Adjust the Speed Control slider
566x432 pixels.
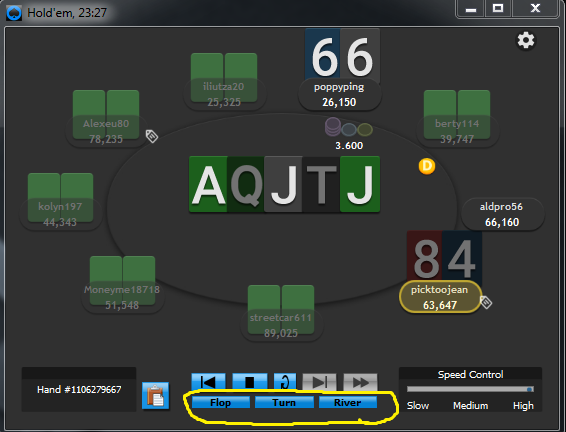pyautogui.click(x=470, y=389)
